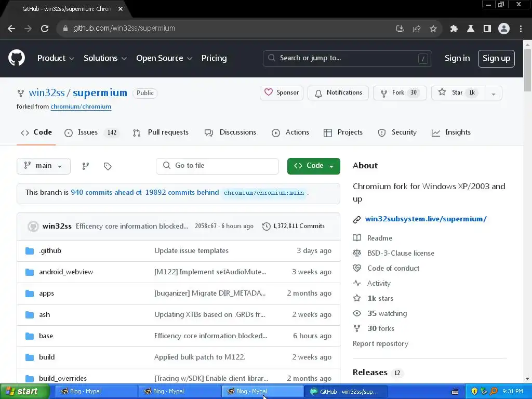This screenshot has width=532, height=399.
Task: Click the Sign up button
Action: (x=496, y=58)
